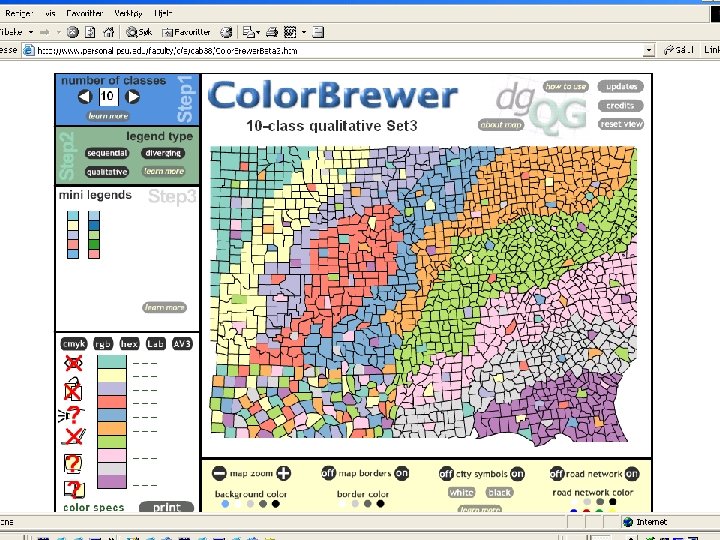Set city symbols to black
The height and width of the screenshot is (540, 720).
pyautogui.click(x=500, y=493)
